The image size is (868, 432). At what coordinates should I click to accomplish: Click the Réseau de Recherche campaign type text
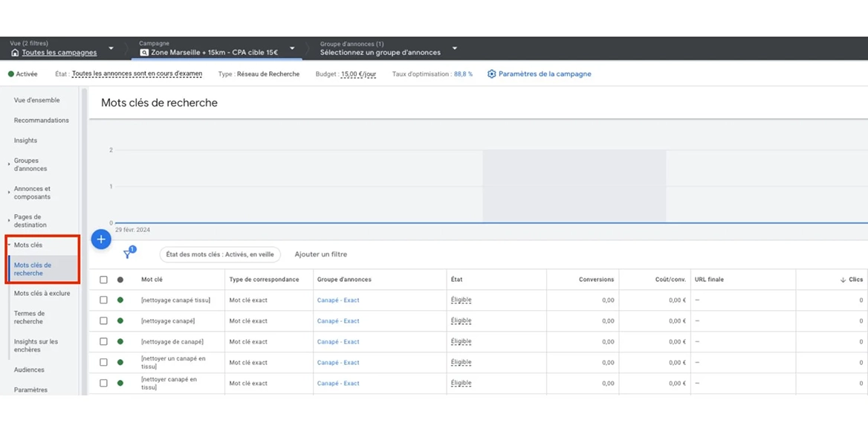(268, 74)
